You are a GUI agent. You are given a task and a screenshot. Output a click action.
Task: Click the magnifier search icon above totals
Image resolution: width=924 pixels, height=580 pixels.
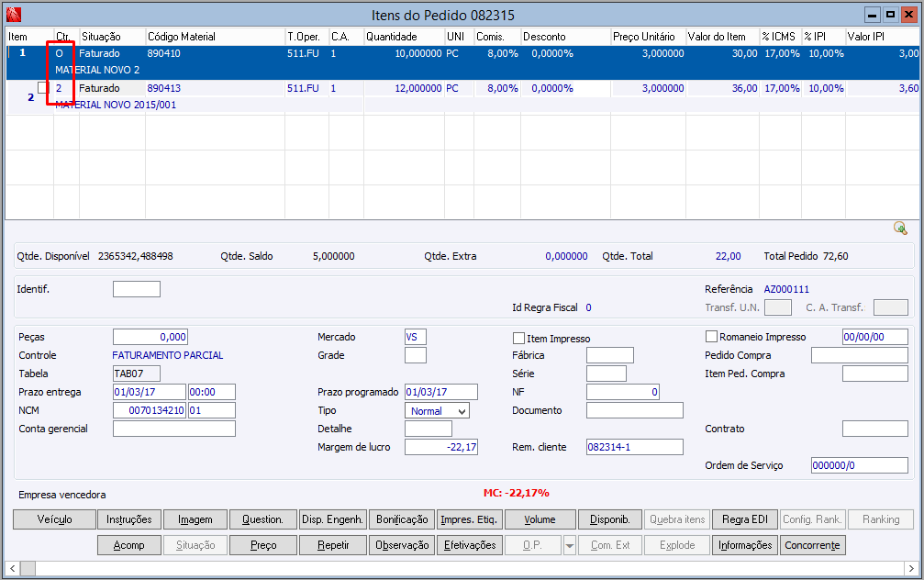click(x=900, y=229)
